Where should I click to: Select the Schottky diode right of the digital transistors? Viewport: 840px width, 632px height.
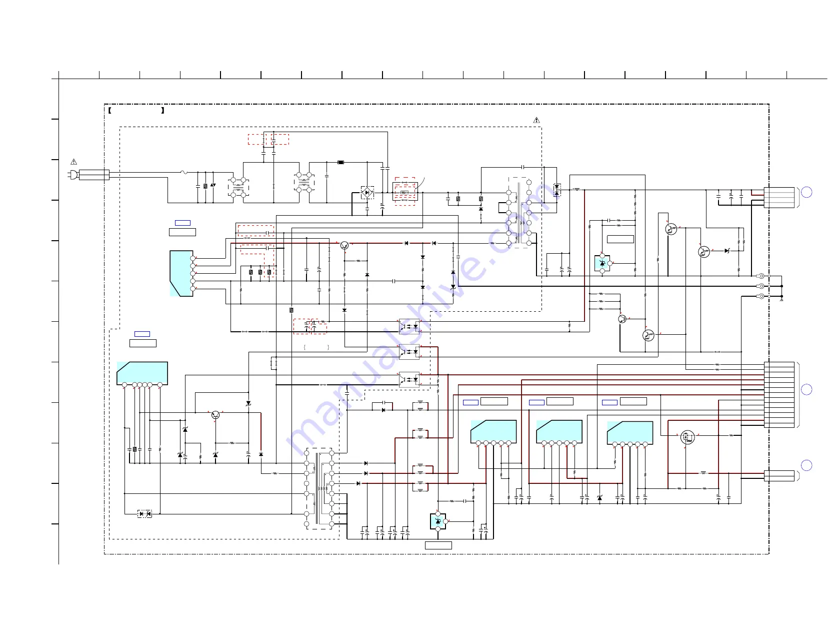726,251
